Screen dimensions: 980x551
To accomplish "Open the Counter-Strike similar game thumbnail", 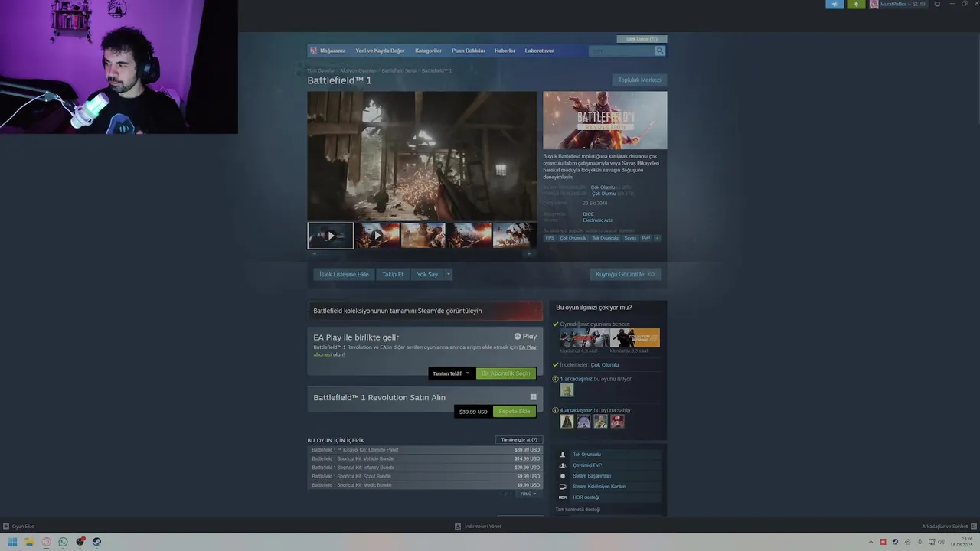I will point(635,337).
